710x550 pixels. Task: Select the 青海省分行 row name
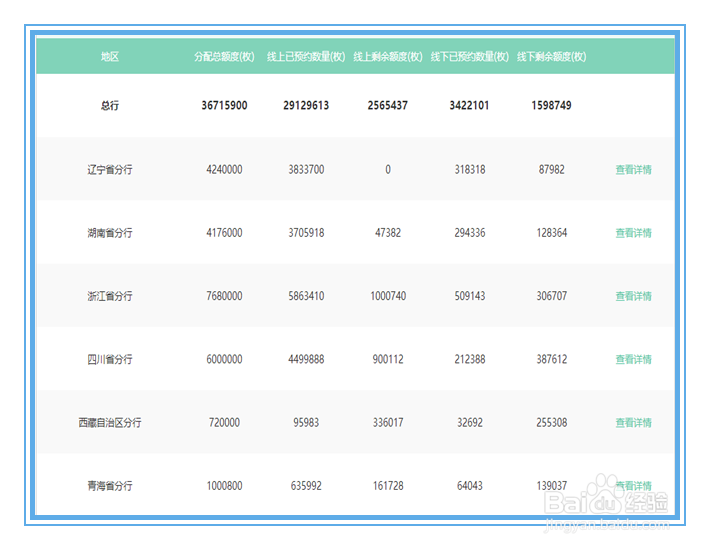[x=110, y=486]
